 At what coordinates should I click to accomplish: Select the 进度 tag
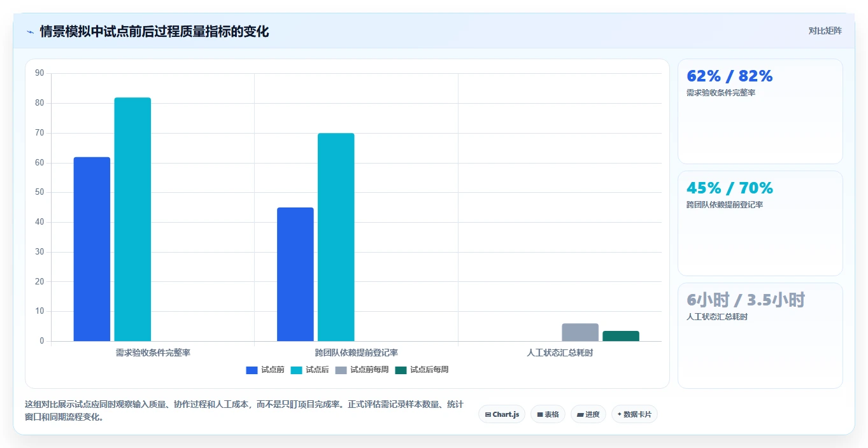click(588, 414)
